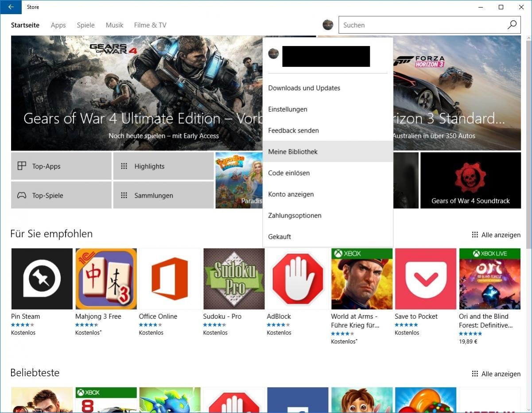Open Gears of War 4 Ultimate banner
Viewport: 532px width, 413px height.
[x=136, y=93]
